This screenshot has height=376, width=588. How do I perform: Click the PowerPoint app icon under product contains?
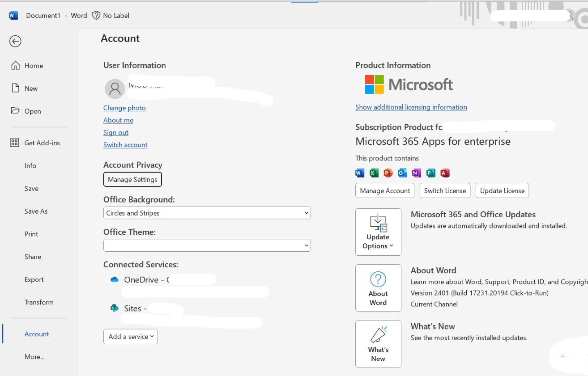(388, 173)
